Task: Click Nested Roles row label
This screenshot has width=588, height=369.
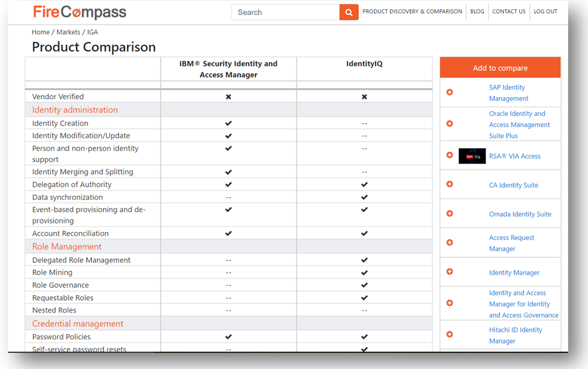Action: [54, 311]
